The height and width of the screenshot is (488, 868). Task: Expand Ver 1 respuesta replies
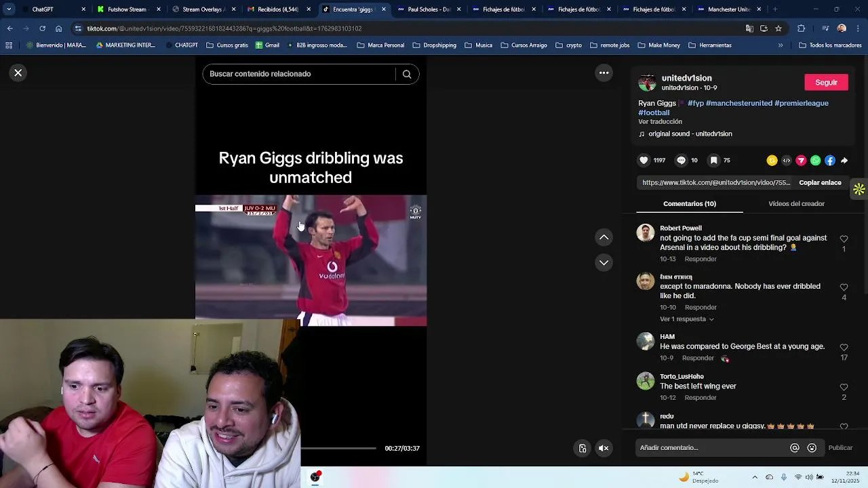pyautogui.click(x=686, y=319)
